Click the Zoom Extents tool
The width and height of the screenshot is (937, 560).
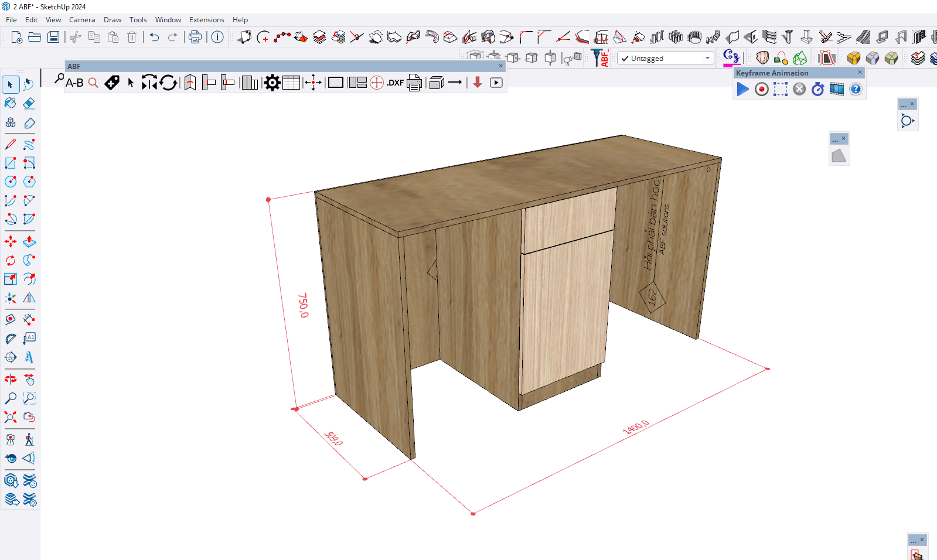point(11,417)
